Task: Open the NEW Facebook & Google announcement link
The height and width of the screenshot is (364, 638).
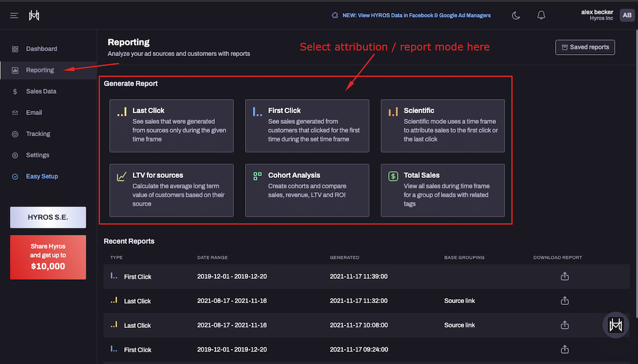Action: coord(416,16)
